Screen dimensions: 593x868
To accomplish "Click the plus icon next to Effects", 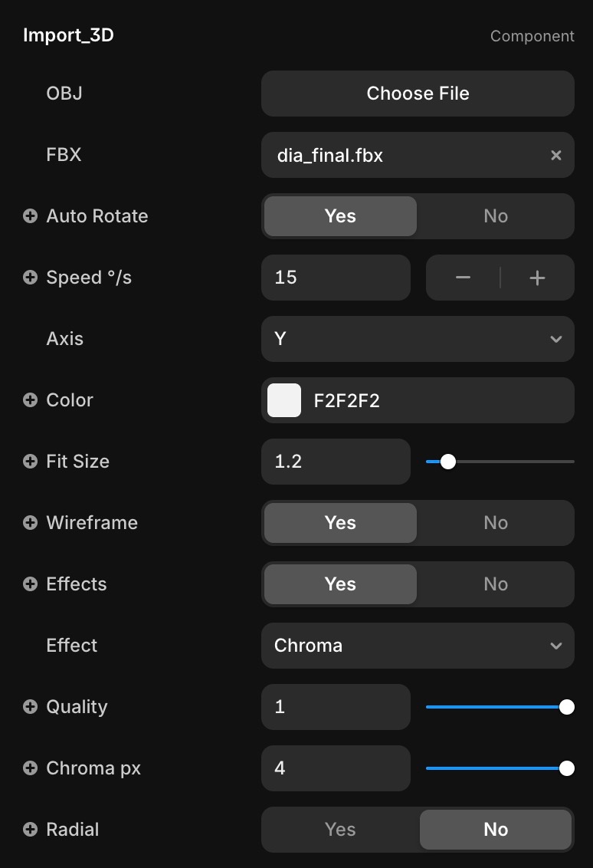I will (x=30, y=584).
